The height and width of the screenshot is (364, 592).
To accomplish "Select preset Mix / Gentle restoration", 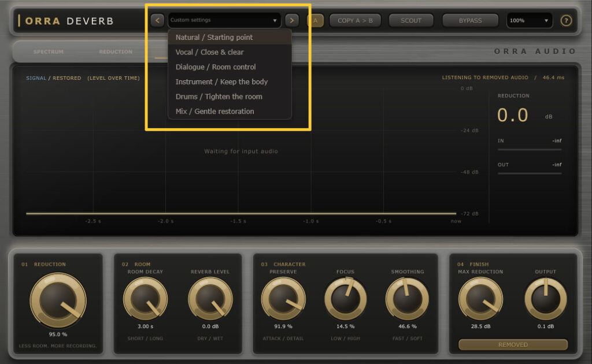I will (230, 112).
